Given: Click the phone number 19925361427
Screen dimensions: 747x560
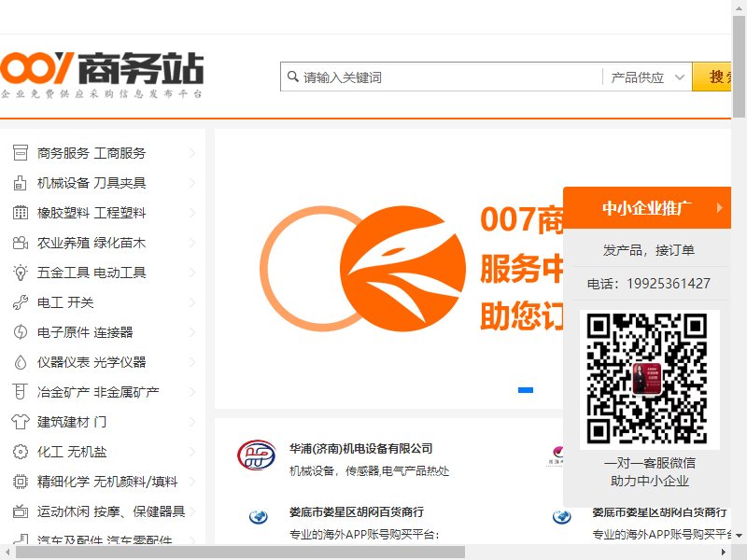Looking at the screenshot, I should pyautogui.click(x=669, y=284).
